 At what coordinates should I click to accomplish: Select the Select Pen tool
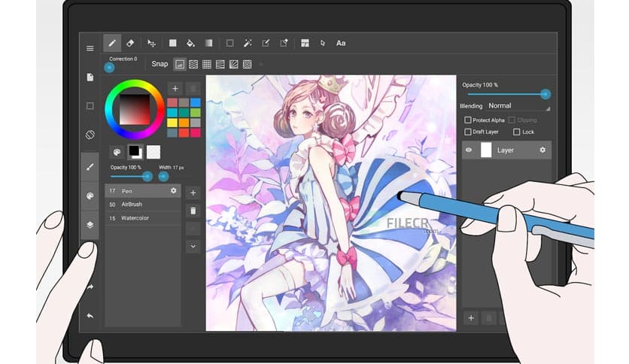tap(266, 43)
